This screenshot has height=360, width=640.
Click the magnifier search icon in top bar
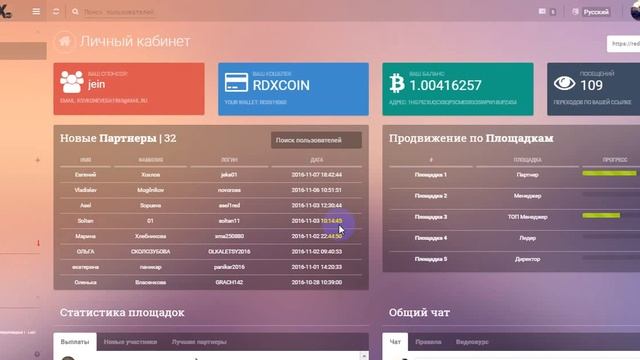(75, 12)
